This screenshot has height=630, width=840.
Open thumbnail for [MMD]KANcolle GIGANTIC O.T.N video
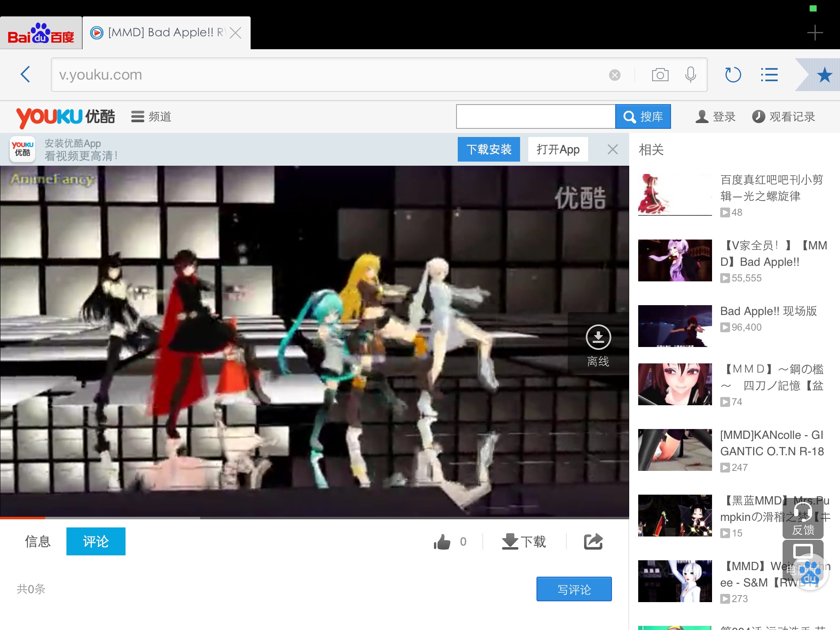tap(675, 450)
